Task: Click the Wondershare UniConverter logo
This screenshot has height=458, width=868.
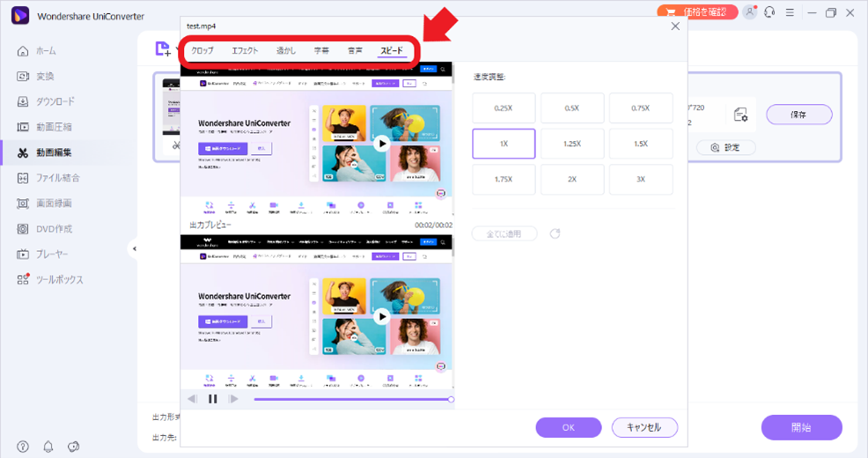Action: (20, 16)
